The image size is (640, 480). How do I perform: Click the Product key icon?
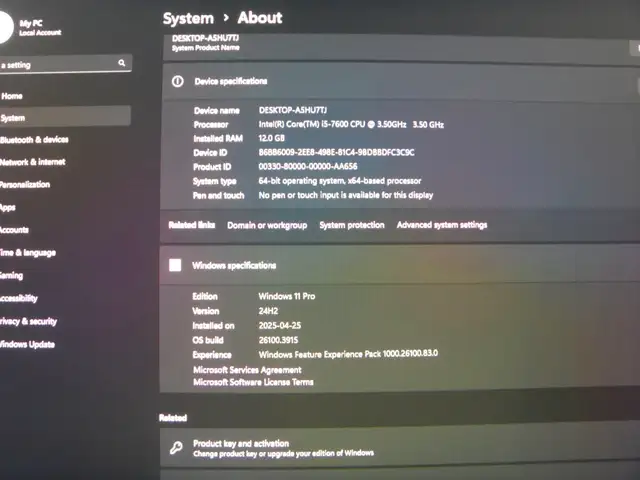pyautogui.click(x=176, y=448)
